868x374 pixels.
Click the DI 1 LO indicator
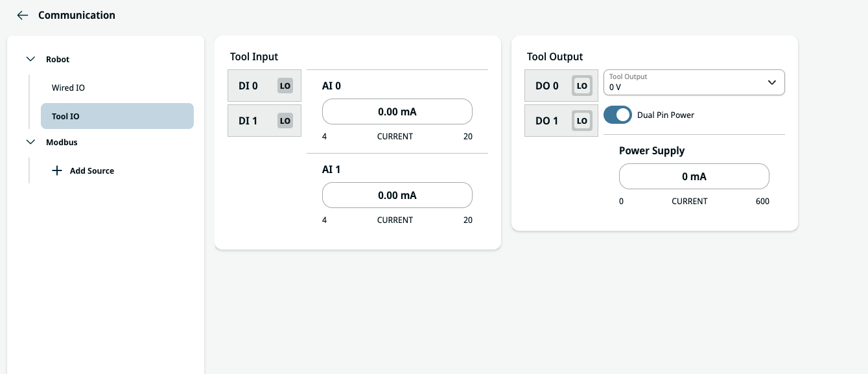(285, 121)
